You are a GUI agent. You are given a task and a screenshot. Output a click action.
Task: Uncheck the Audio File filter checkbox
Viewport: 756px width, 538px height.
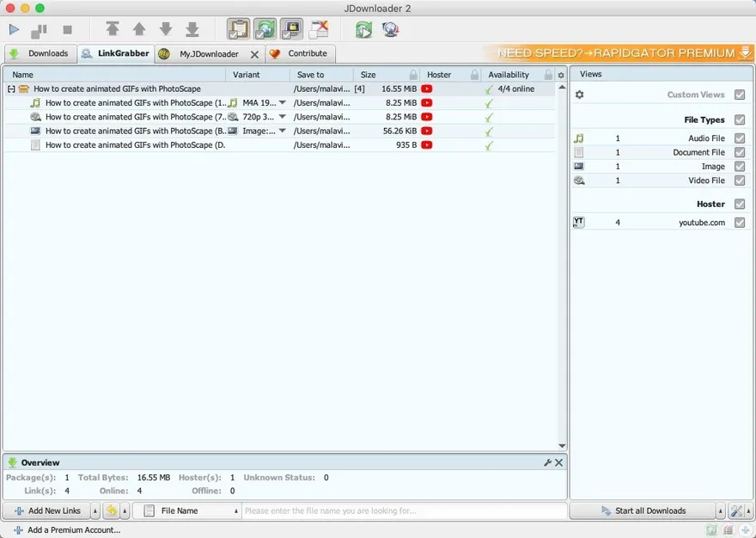pos(740,138)
